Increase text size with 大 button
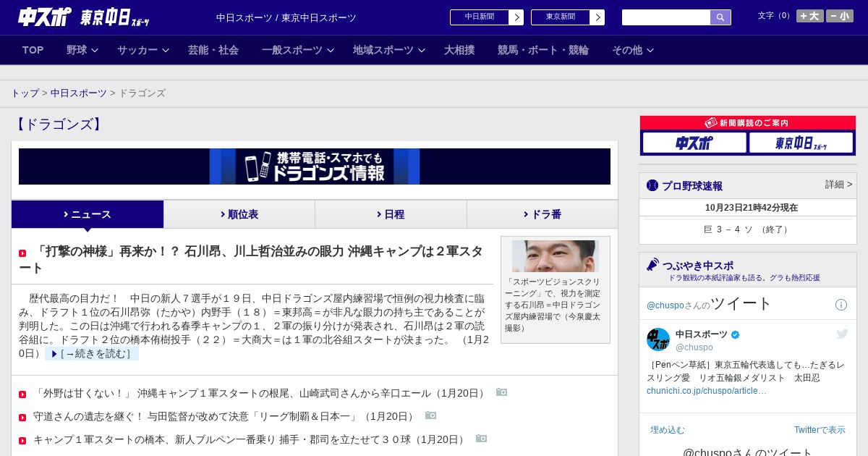Screen dimensions: 868x456 pos(810,16)
